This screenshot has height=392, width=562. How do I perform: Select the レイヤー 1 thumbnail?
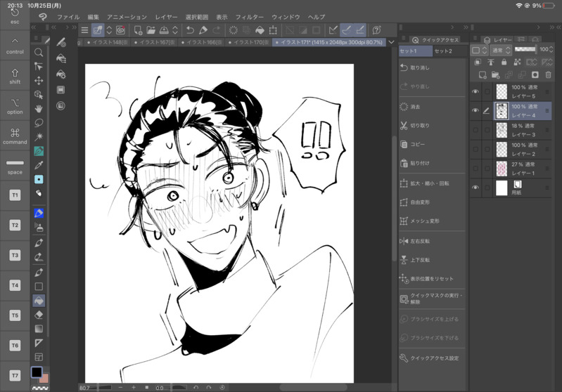[502, 169]
